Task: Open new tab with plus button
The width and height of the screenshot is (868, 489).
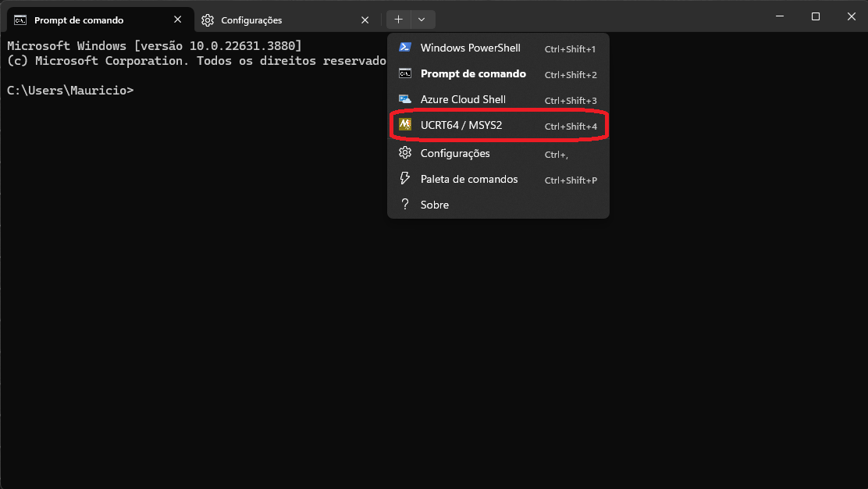Action: (x=398, y=20)
